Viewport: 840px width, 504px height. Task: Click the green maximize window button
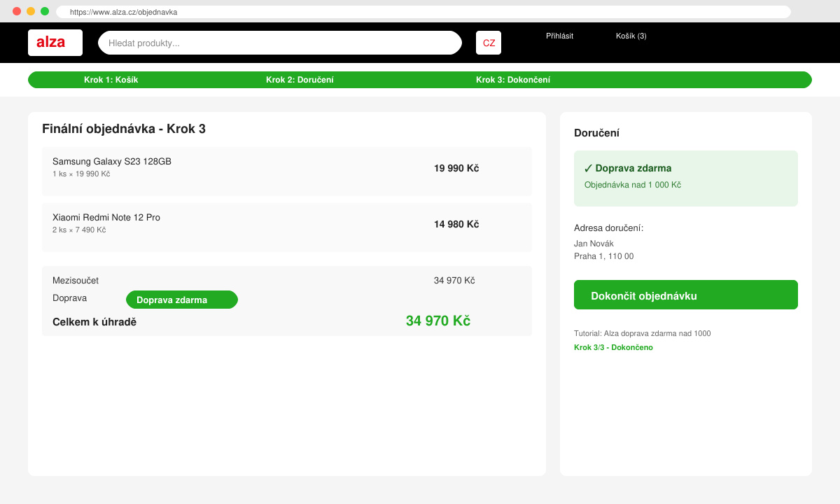[45, 11]
